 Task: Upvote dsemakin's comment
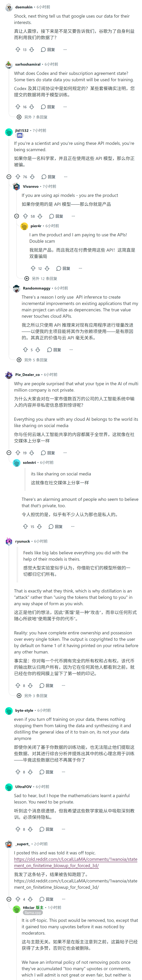click(x=18, y=49)
